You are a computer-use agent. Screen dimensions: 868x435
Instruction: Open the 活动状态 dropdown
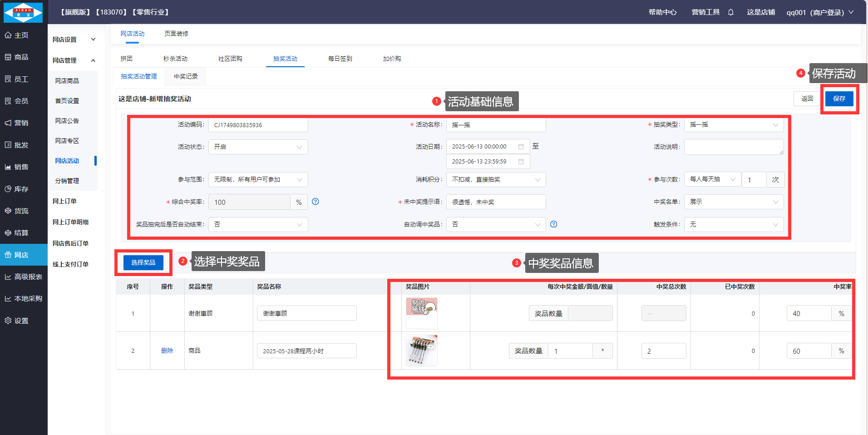[258, 147]
